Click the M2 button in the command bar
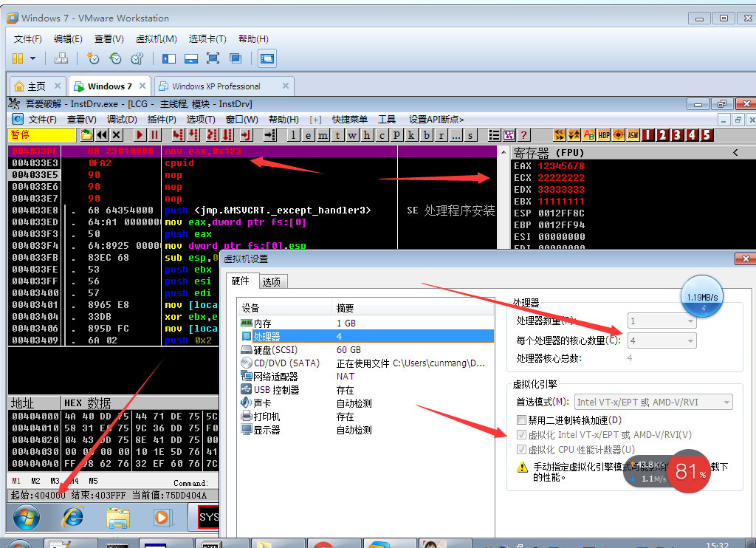756x548 pixels. pos(35,481)
